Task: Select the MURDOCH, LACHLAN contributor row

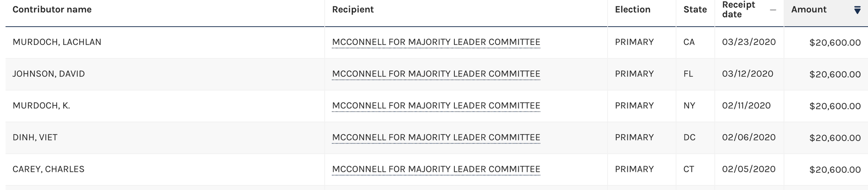Action: (x=437, y=42)
